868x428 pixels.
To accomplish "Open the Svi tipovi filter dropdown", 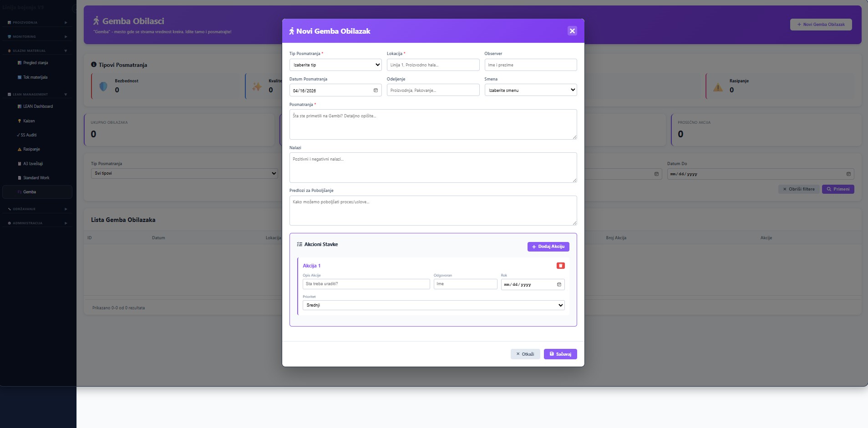I will [x=184, y=173].
